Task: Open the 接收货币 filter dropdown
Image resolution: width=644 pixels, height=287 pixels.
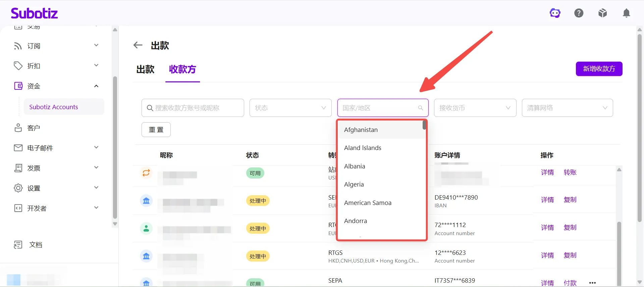Action: click(x=475, y=108)
